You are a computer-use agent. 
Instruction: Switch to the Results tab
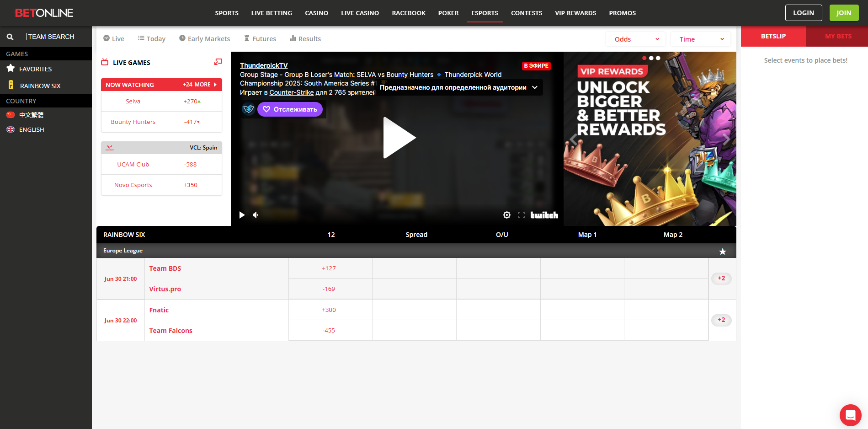coord(305,39)
